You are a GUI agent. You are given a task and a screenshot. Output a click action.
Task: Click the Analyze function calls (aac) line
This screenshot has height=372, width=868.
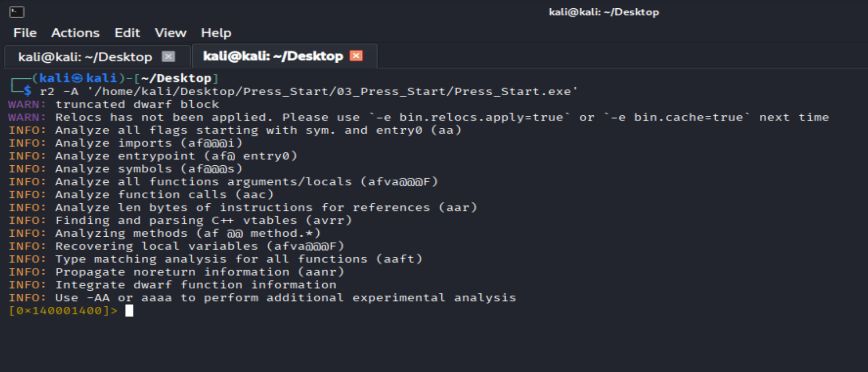141,194
